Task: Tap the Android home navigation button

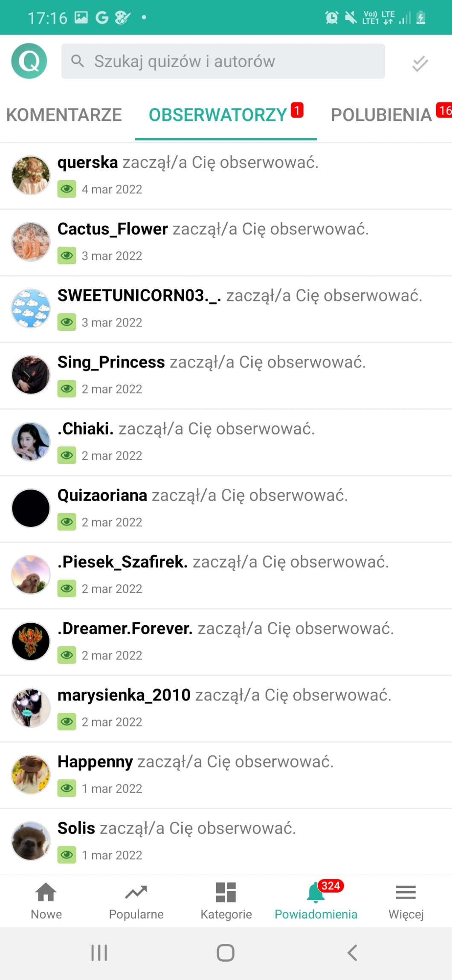Action: [226, 952]
